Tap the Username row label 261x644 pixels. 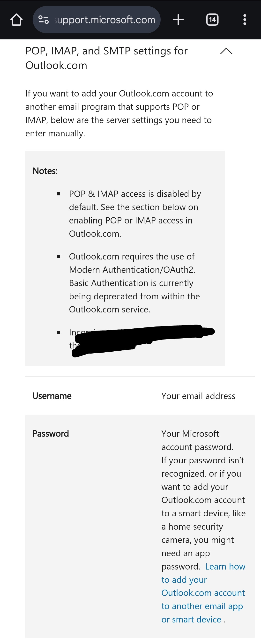52,396
